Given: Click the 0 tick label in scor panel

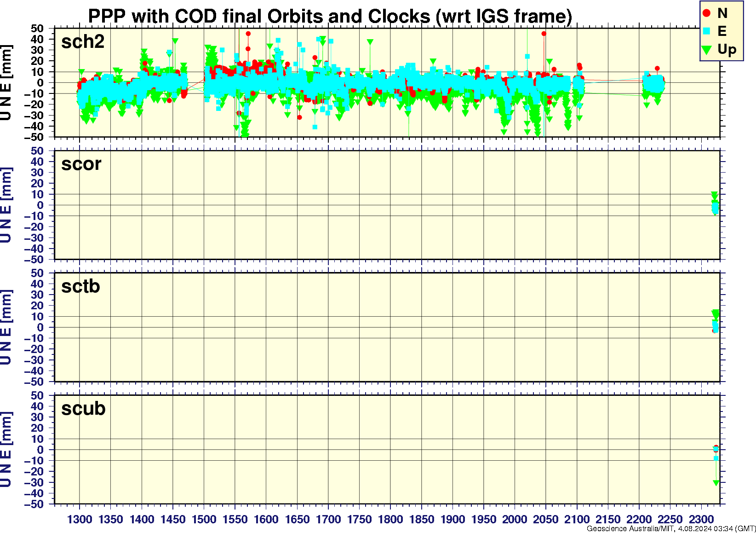Looking at the screenshot, I should (40, 205).
